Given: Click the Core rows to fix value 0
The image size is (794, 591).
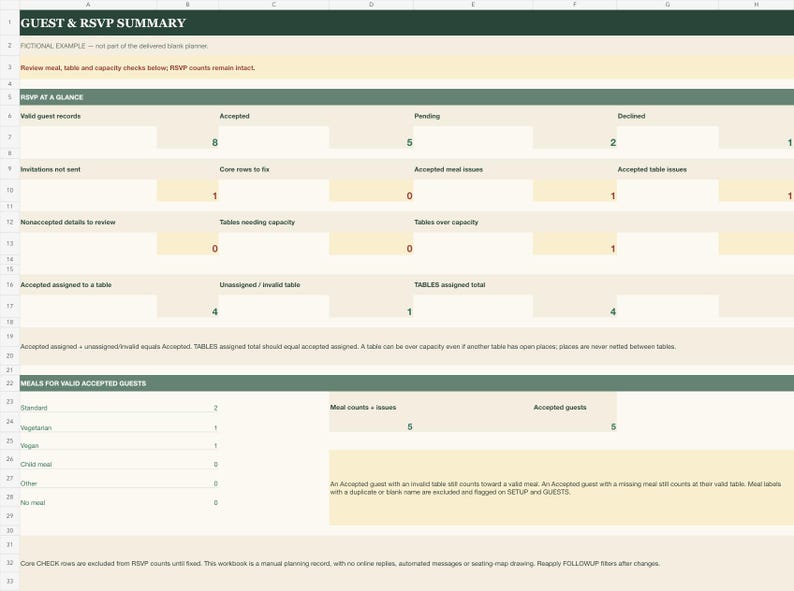Looking at the screenshot, I should click(x=409, y=195).
